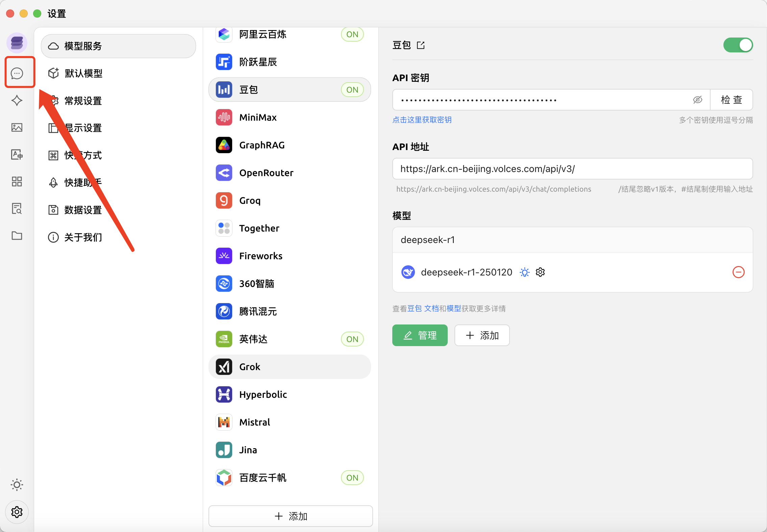Switch theme with the sun icon

17,485
